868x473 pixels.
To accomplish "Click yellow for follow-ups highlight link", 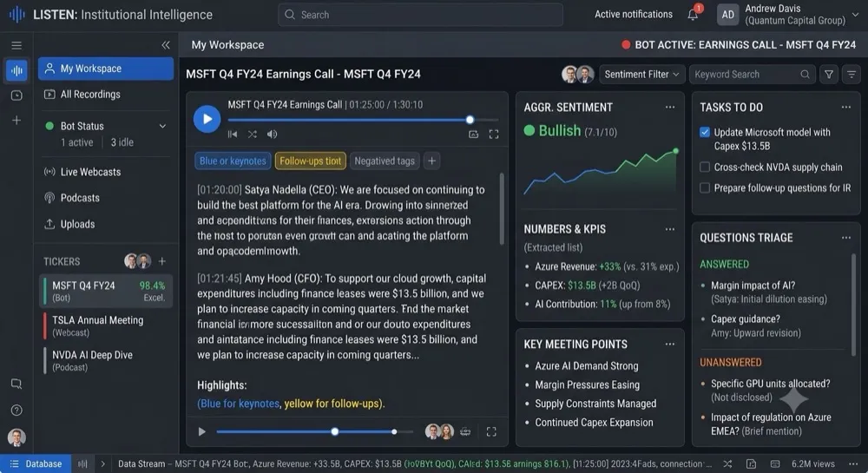I will point(334,404).
